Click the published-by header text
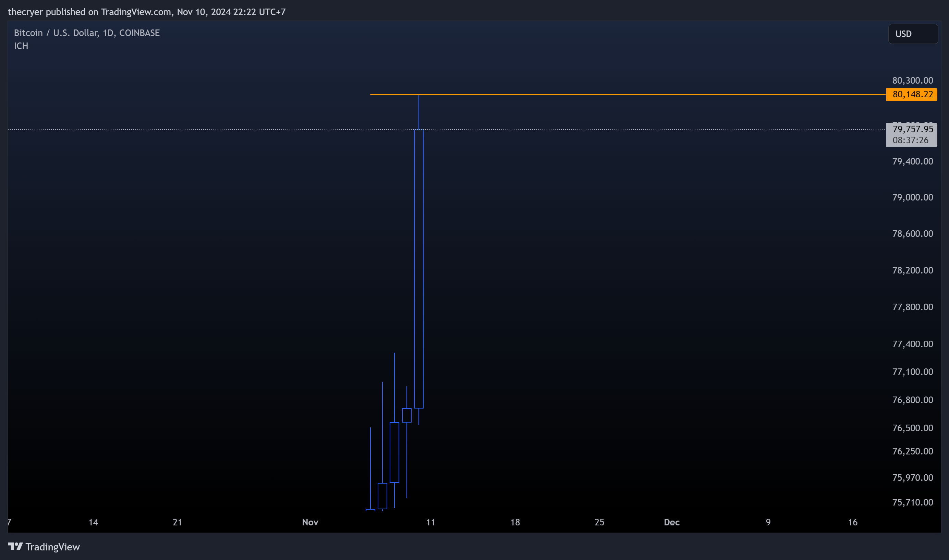This screenshot has height=560, width=949. [147, 12]
